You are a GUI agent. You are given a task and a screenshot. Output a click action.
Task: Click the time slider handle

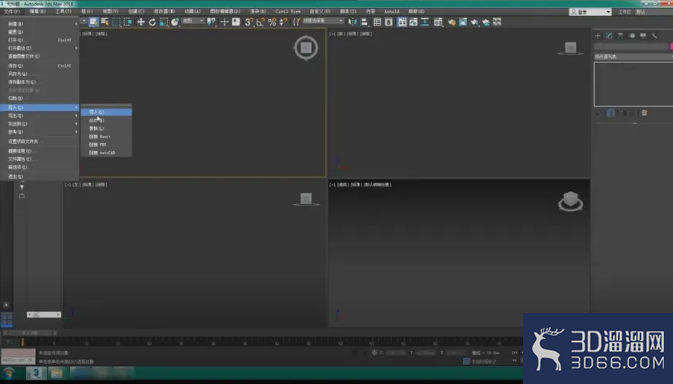tap(30, 333)
